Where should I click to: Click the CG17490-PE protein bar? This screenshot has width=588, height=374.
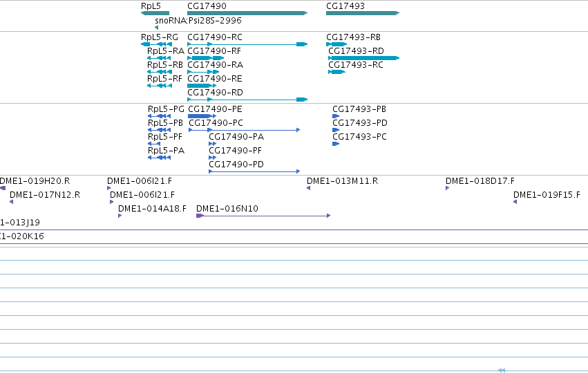pos(202,116)
